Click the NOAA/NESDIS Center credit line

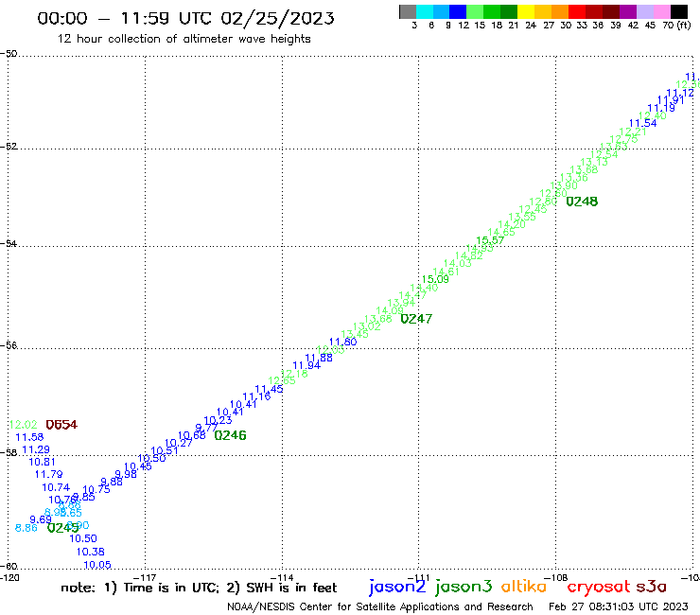click(x=380, y=607)
